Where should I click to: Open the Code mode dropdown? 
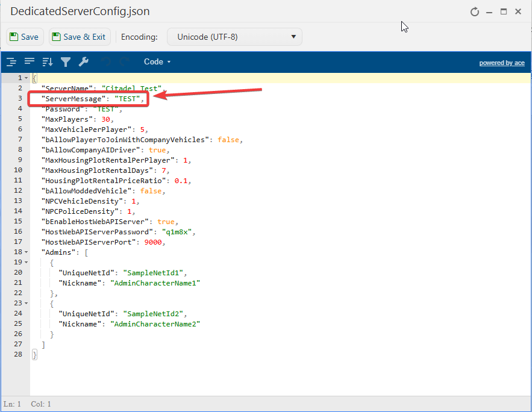(157, 61)
